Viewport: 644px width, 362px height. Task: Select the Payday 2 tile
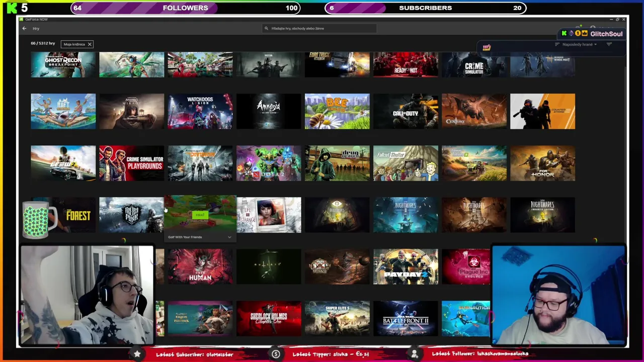click(406, 267)
